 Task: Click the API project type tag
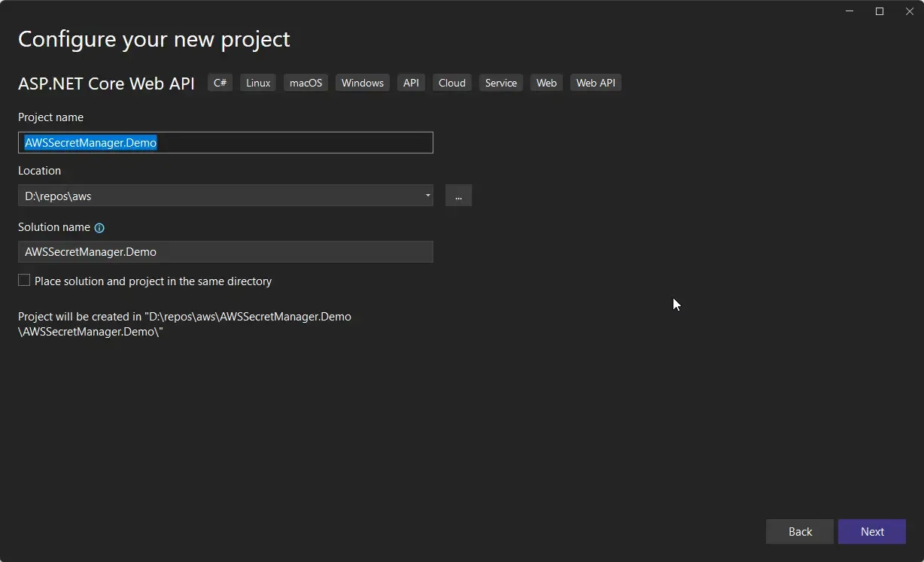(x=411, y=83)
